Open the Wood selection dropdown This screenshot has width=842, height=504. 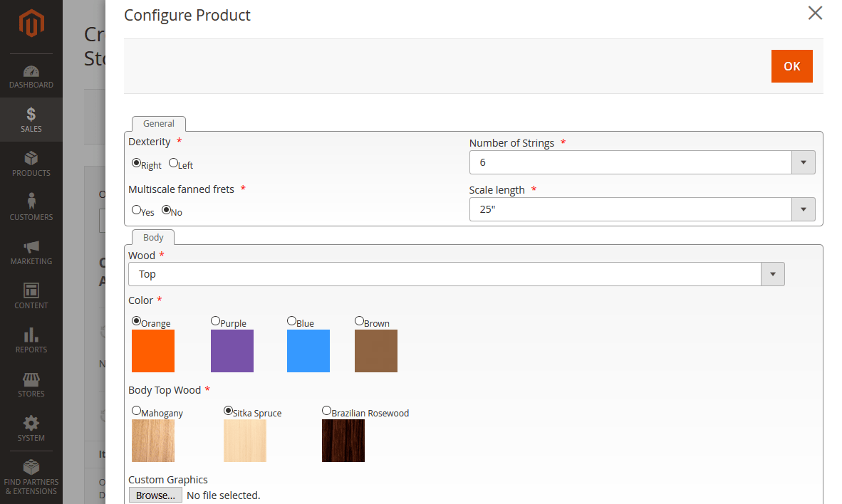(x=773, y=274)
